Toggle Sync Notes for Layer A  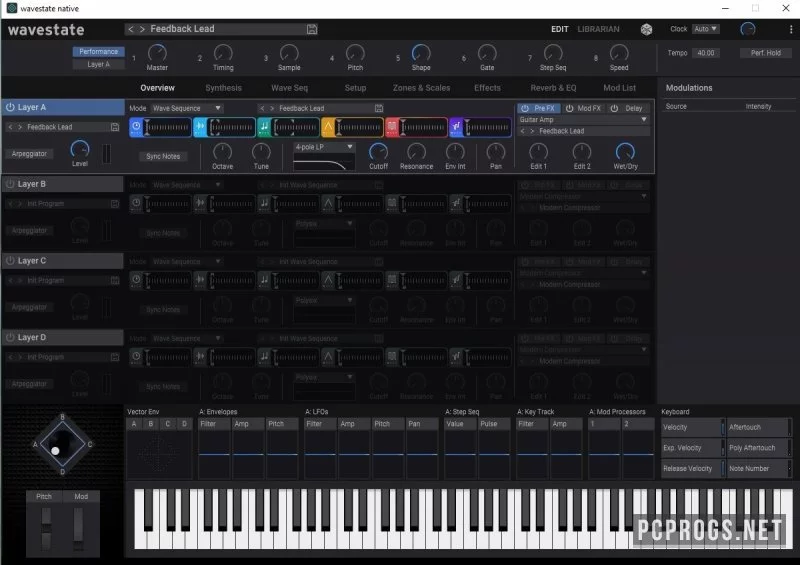[x=163, y=156]
